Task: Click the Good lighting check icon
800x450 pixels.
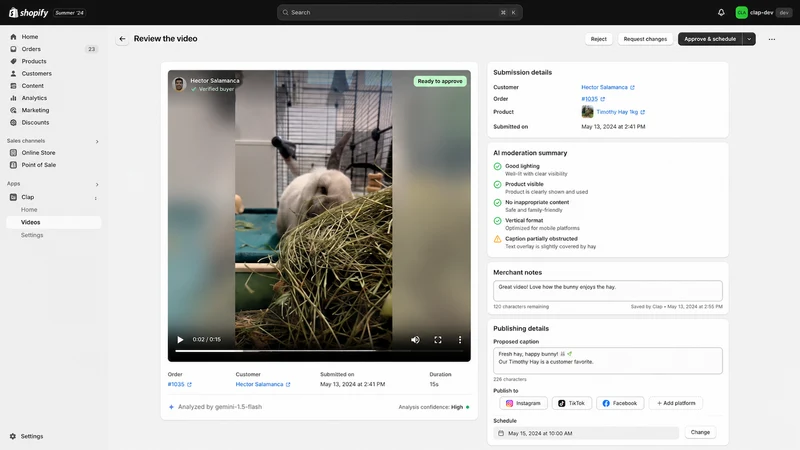Action: point(497,166)
